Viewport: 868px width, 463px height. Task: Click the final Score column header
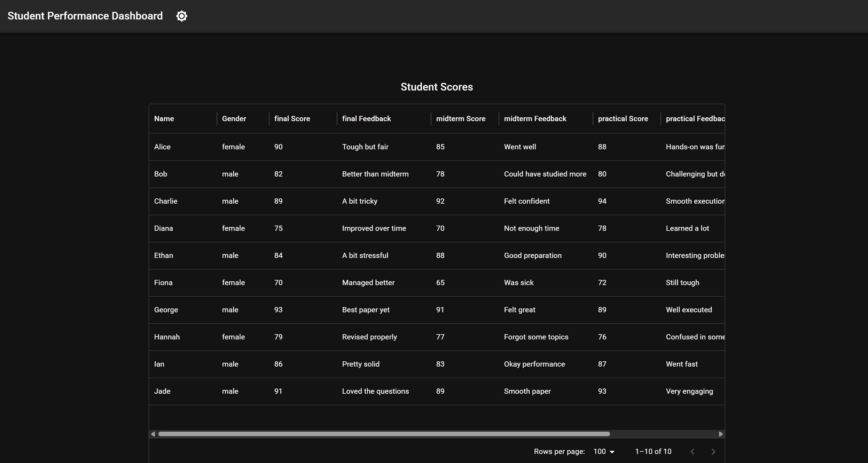point(292,119)
